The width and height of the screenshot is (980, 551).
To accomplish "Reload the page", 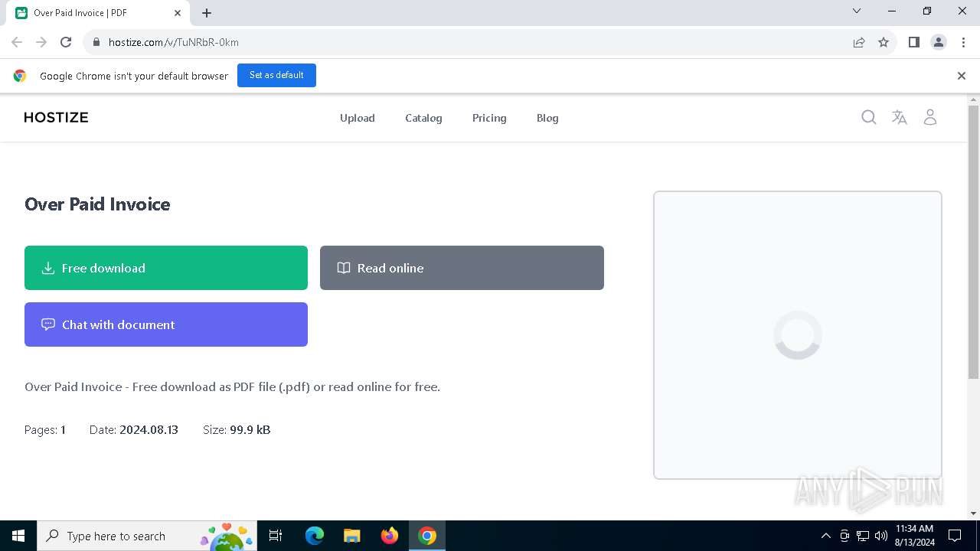I will (x=66, y=42).
